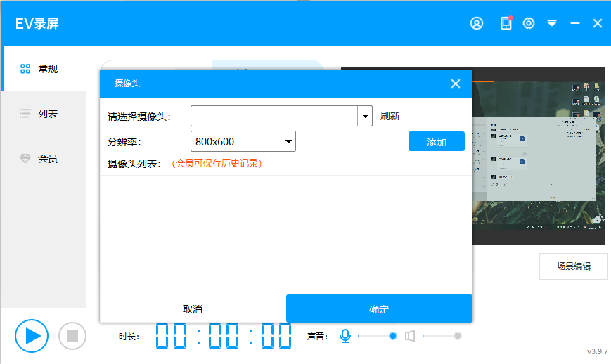This screenshot has height=364, width=611.
Task: Click the 添加 button
Action: click(437, 141)
